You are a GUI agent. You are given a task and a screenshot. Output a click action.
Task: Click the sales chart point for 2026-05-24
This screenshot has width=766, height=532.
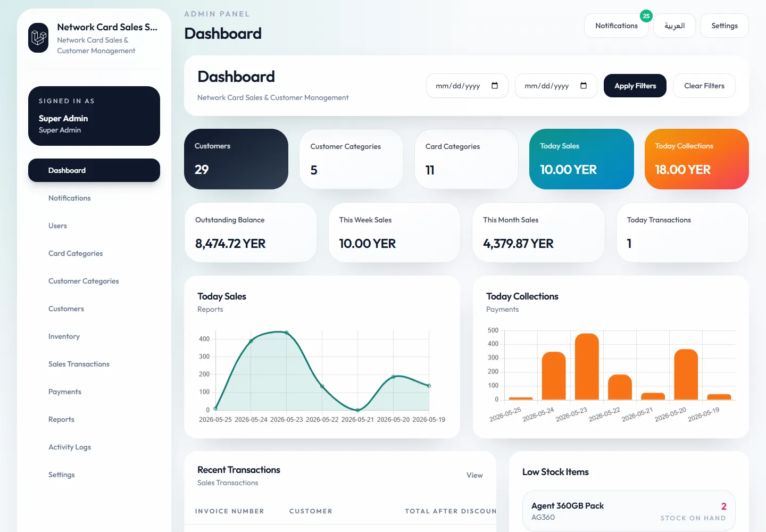tap(251, 340)
